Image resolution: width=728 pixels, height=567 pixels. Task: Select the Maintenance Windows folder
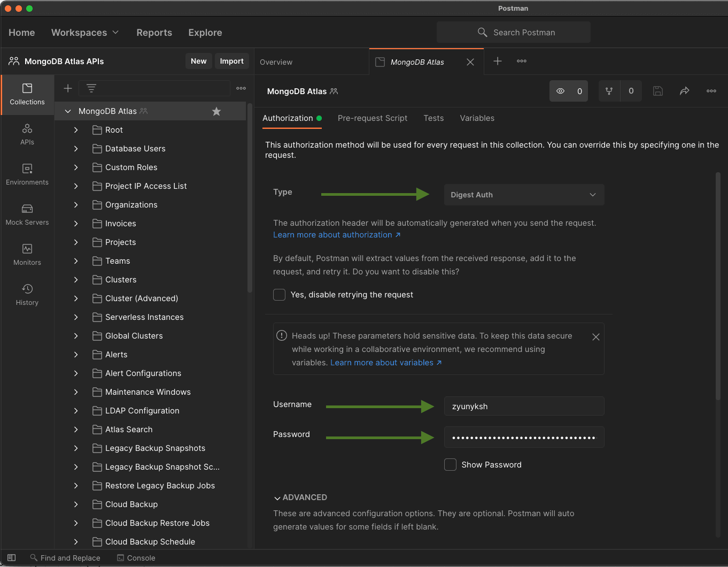(148, 392)
